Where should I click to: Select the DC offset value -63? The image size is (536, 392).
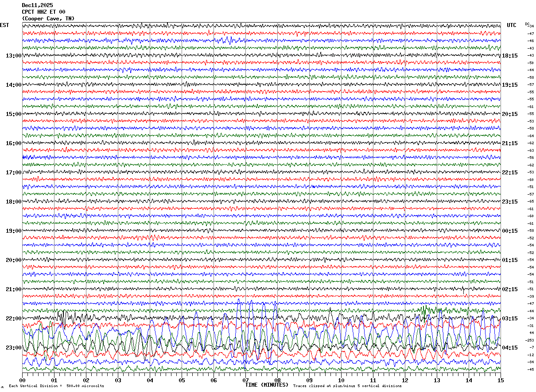click(x=530, y=150)
